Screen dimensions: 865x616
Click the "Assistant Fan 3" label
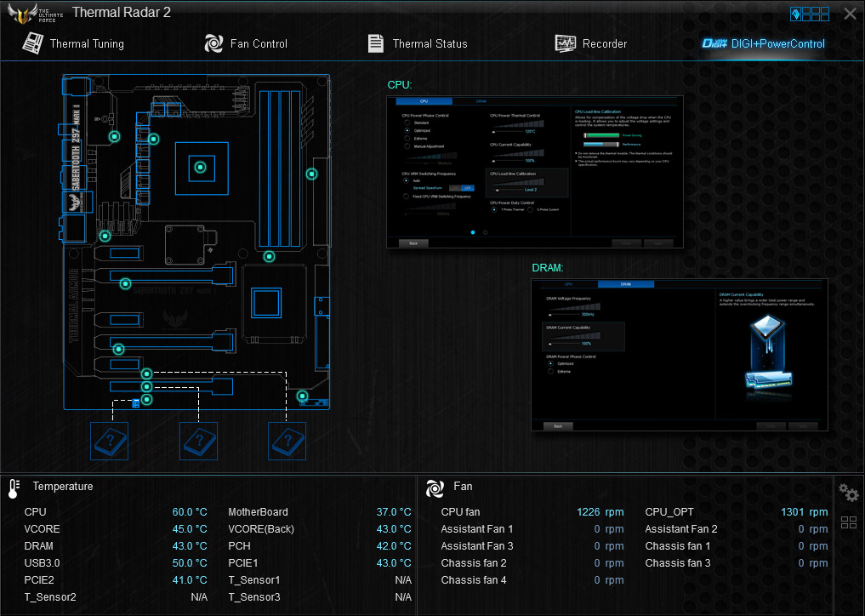tap(477, 546)
